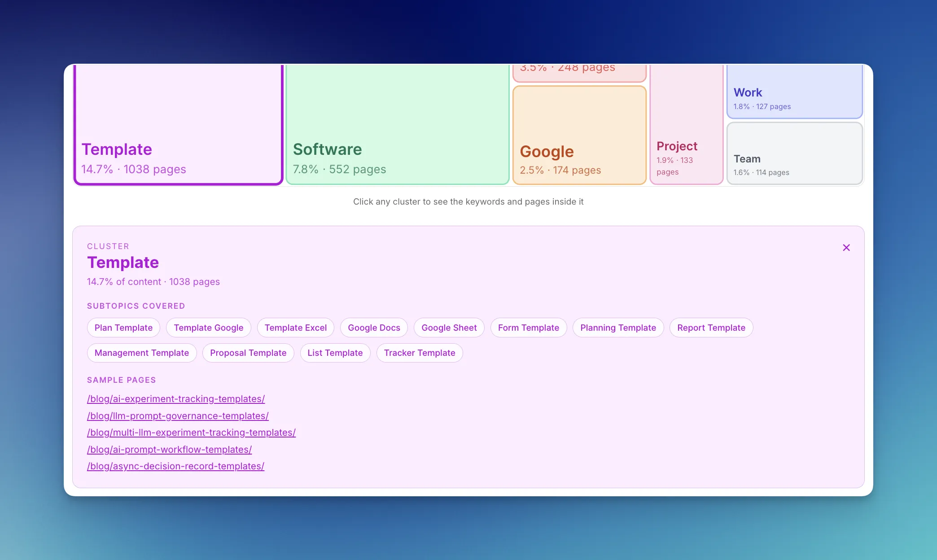Select the Tracker Template subtopic chip
This screenshot has height=560, width=937.
[420, 353]
